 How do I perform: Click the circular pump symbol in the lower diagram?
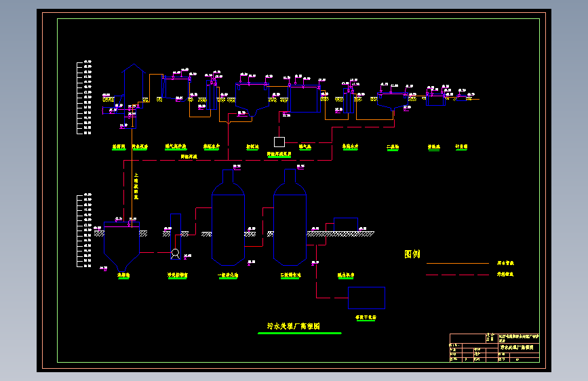(175, 252)
